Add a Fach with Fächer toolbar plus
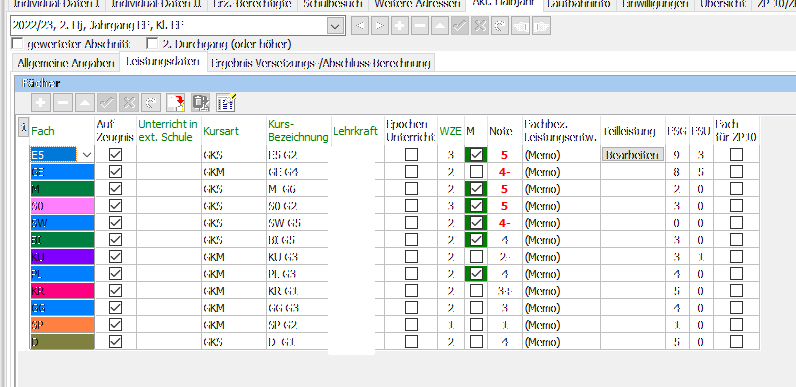 (41, 103)
